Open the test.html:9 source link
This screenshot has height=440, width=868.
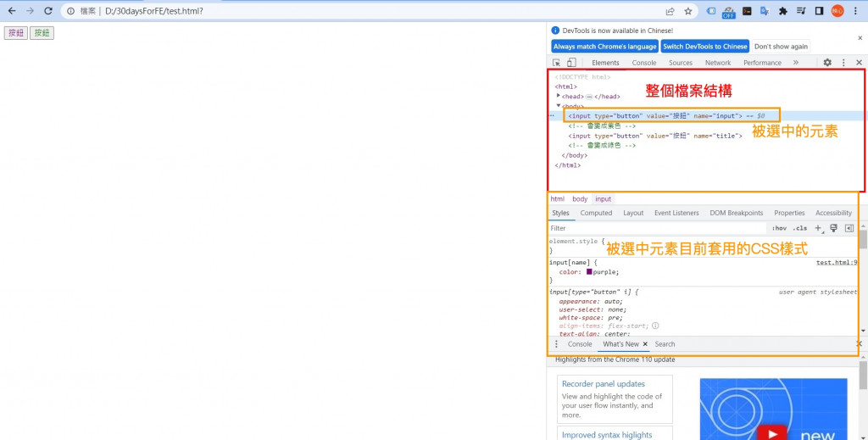(837, 262)
